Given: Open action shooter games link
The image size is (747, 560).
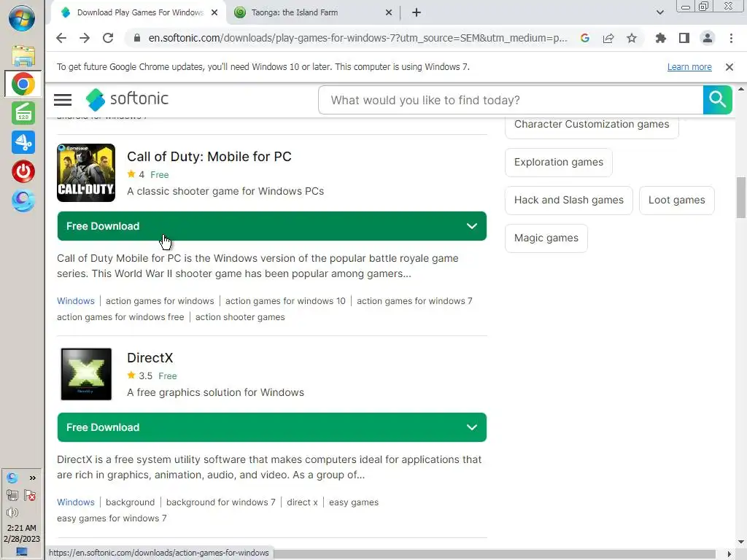Looking at the screenshot, I should click(x=240, y=317).
